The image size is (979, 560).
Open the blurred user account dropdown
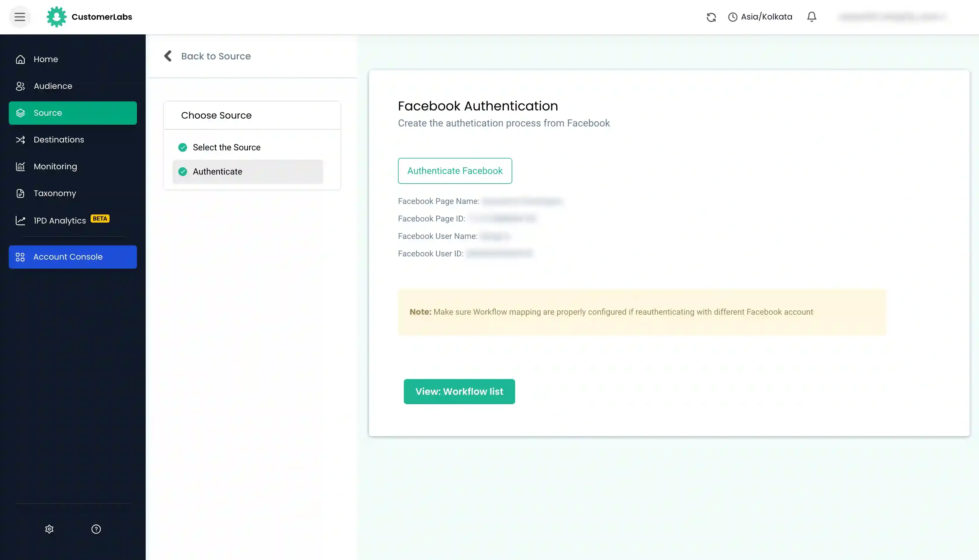point(892,17)
